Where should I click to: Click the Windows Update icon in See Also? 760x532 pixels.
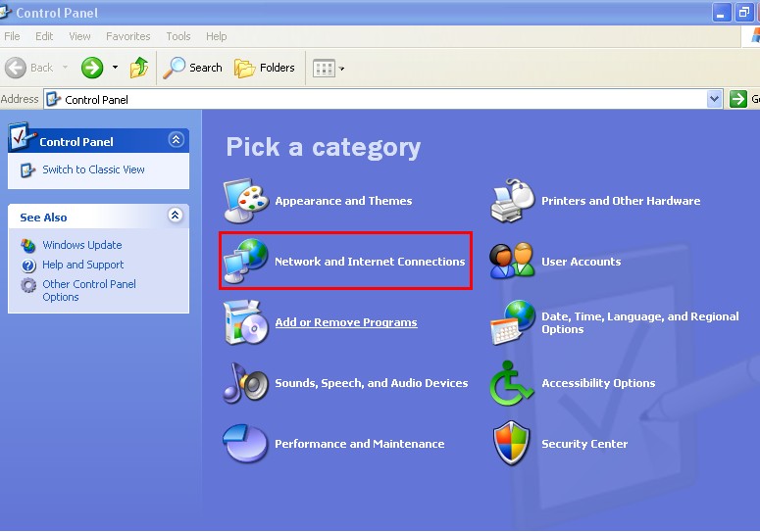tap(28, 246)
